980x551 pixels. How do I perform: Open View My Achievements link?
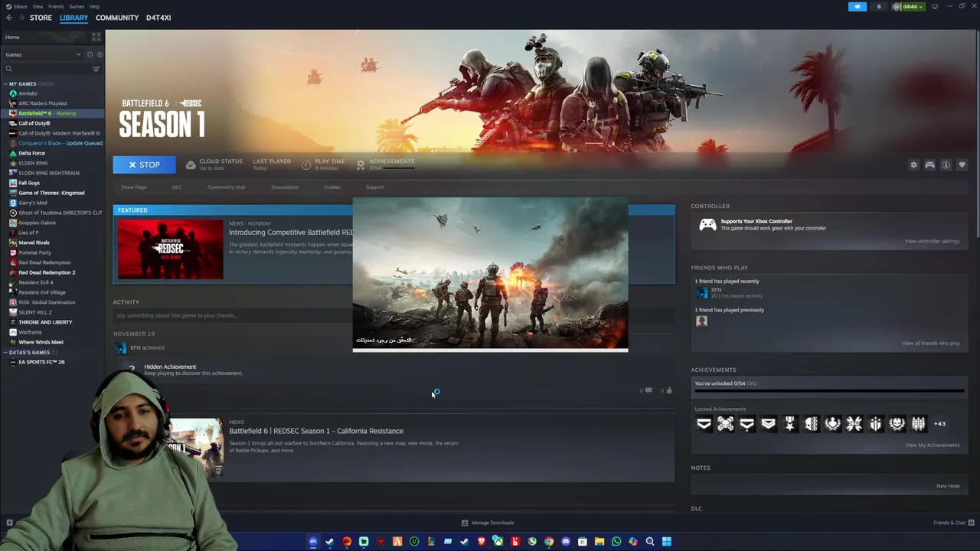pyautogui.click(x=933, y=445)
